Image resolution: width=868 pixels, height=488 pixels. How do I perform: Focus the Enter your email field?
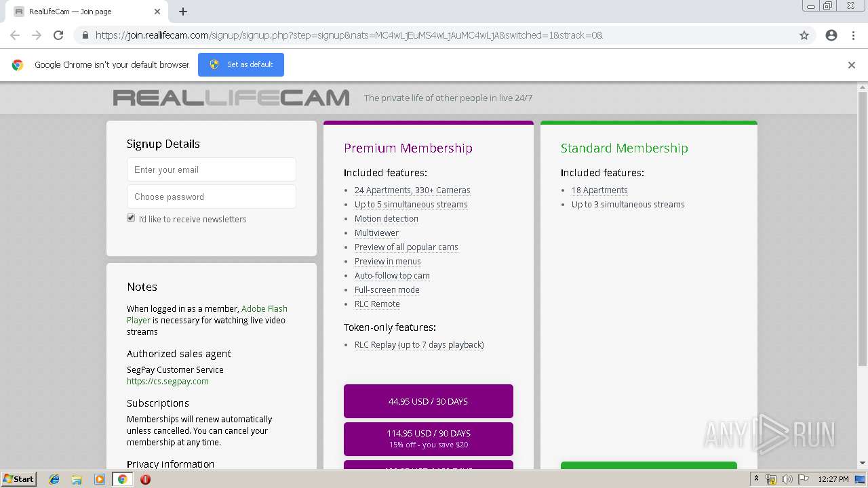212,169
